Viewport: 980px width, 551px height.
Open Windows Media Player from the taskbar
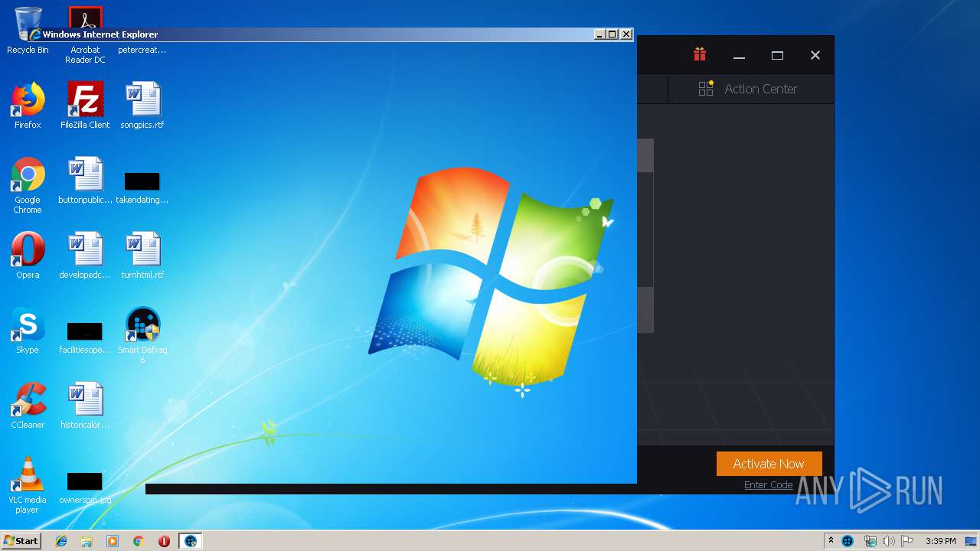pyautogui.click(x=113, y=541)
